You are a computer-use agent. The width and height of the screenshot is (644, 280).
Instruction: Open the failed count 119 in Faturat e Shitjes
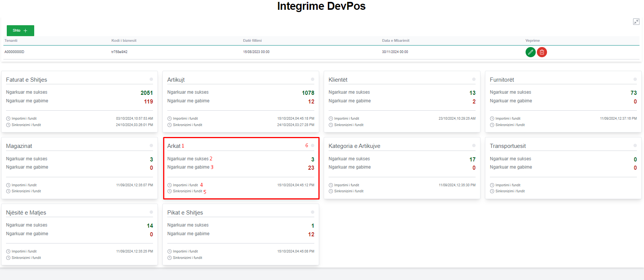148,102
